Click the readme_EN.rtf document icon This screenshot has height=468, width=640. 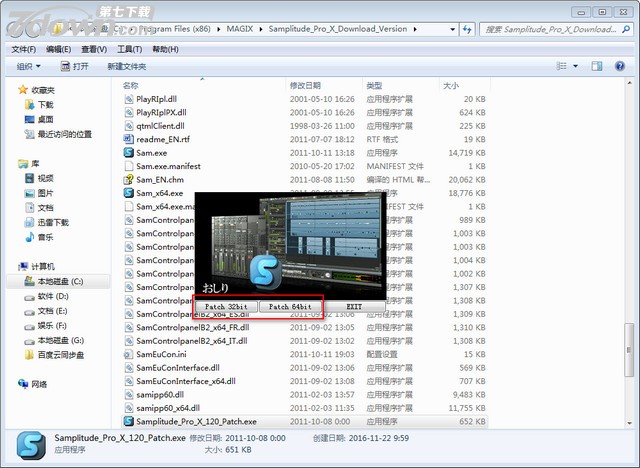129,139
